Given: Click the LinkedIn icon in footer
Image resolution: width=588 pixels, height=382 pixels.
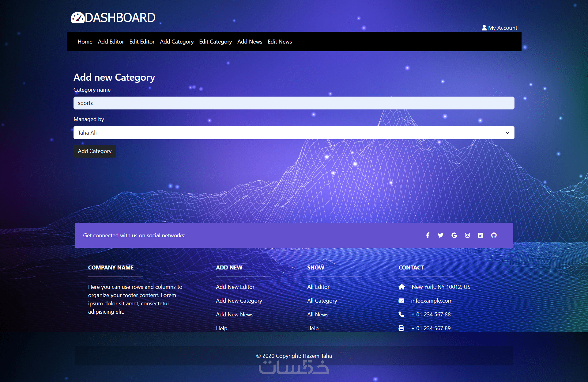Looking at the screenshot, I should (x=481, y=235).
